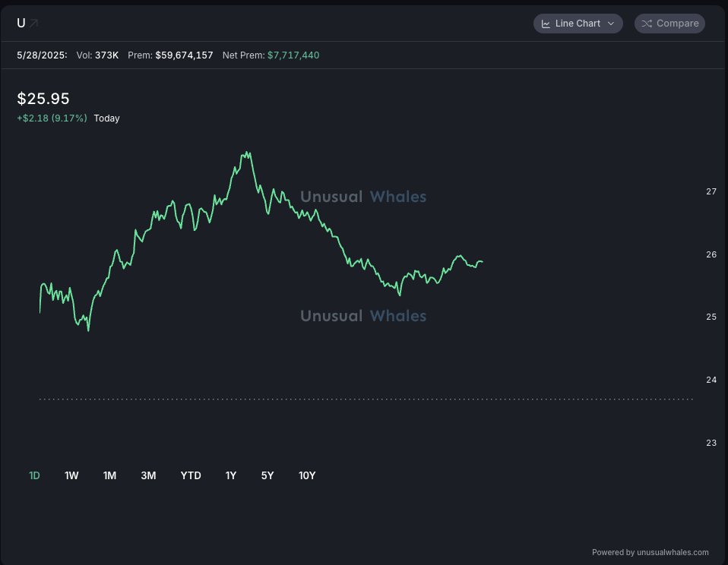Select the 1M time range tab
Viewport: 728px width, 565px height.
[109, 475]
